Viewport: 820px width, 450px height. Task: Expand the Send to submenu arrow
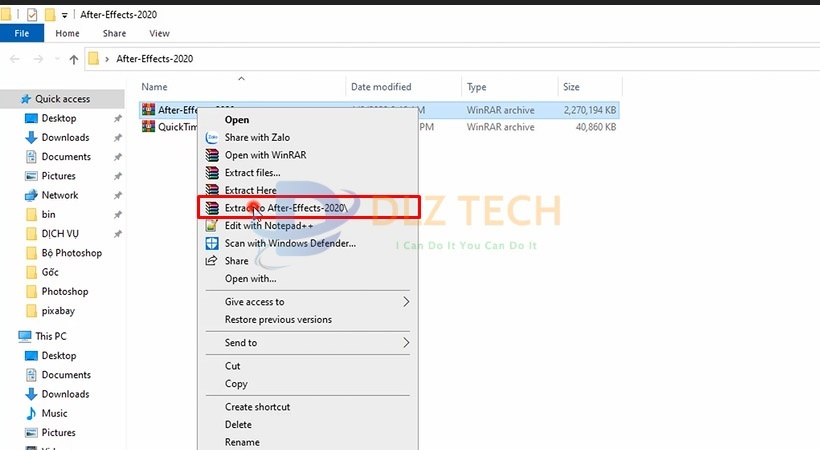coord(406,343)
